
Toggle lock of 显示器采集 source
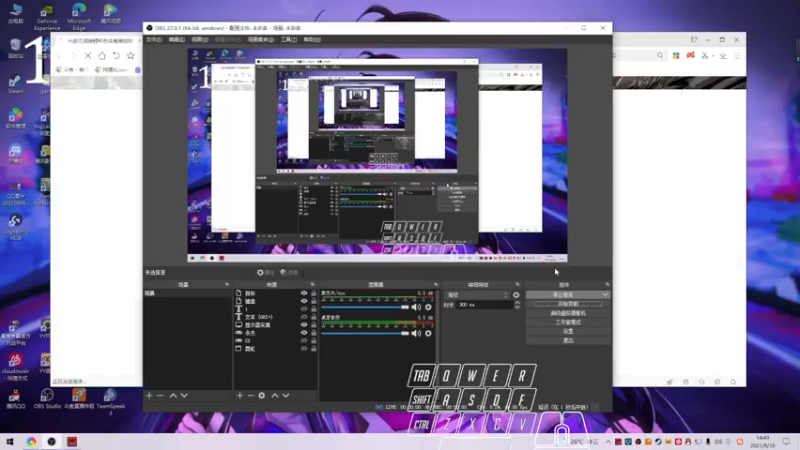point(313,324)
